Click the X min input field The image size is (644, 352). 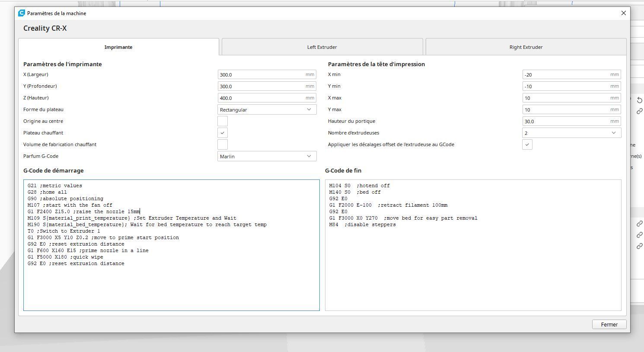tap(571, 74)
